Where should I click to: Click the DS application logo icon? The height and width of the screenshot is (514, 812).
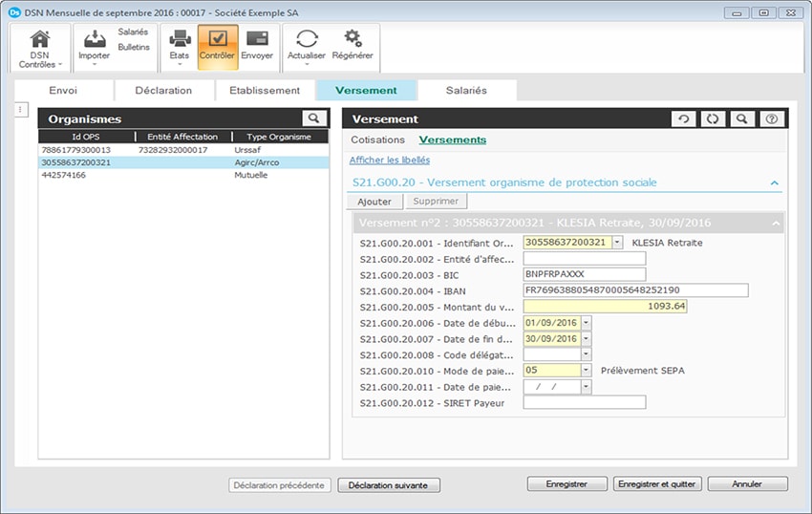click(15, 12)
